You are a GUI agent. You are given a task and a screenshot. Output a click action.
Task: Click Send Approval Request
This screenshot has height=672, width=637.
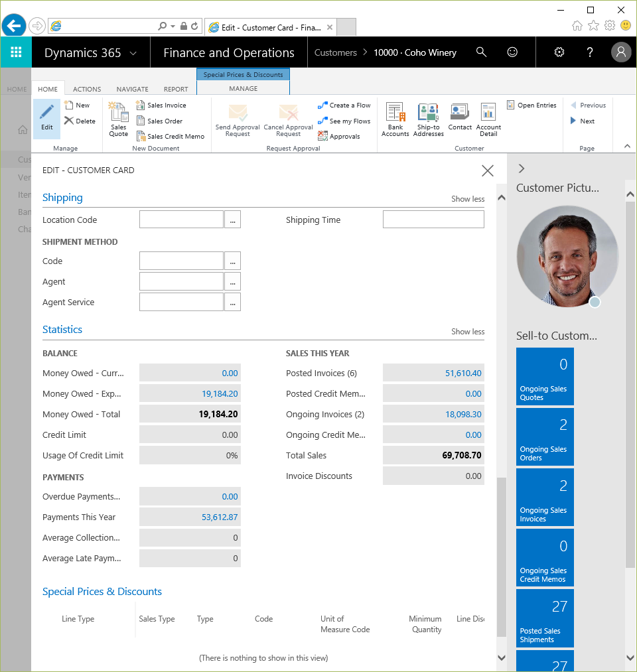(238, 120)
